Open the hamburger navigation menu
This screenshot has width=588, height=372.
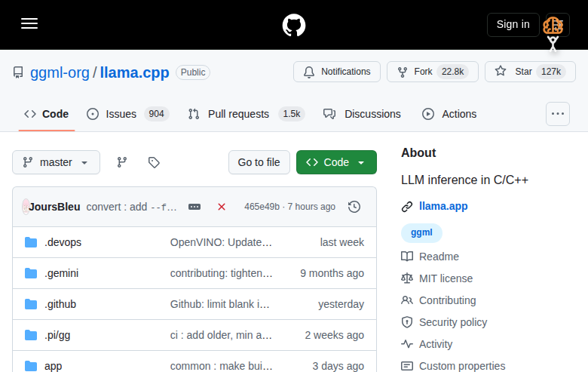click(x=29, y=23)
